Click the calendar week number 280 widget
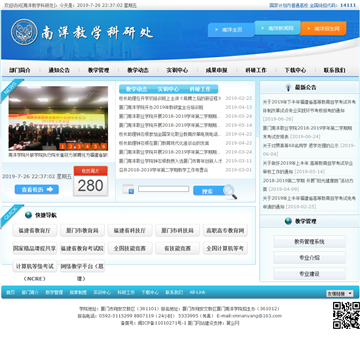360x360 pixels. (91, 181)
